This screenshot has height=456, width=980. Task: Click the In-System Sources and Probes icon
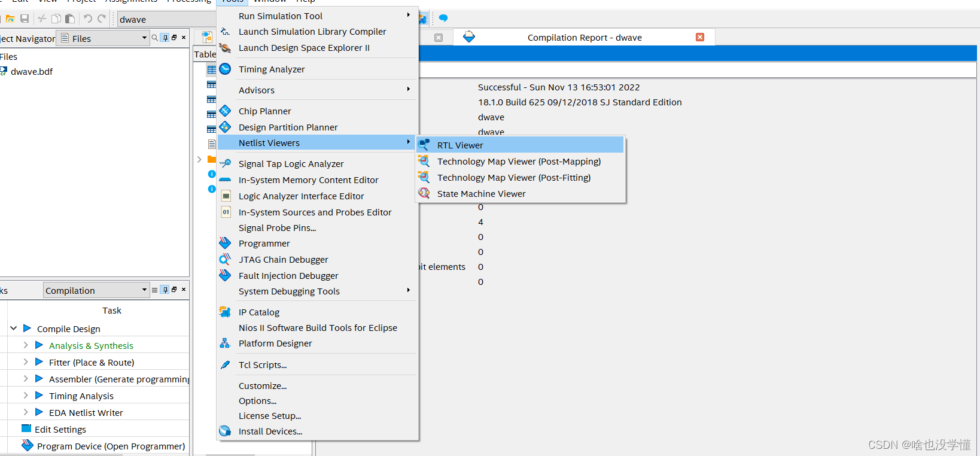click(226, 212)
